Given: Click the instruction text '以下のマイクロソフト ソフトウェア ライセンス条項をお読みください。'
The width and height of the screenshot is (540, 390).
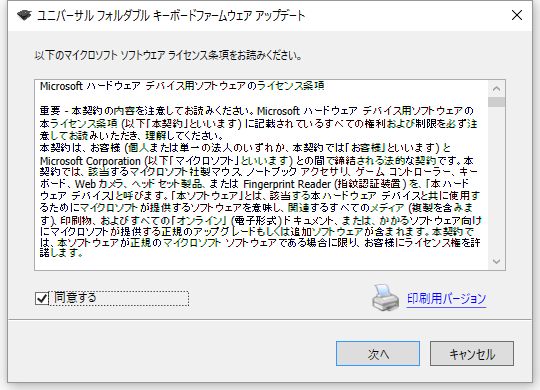Looking at the screenshot, I should click(x=168, y=55).
